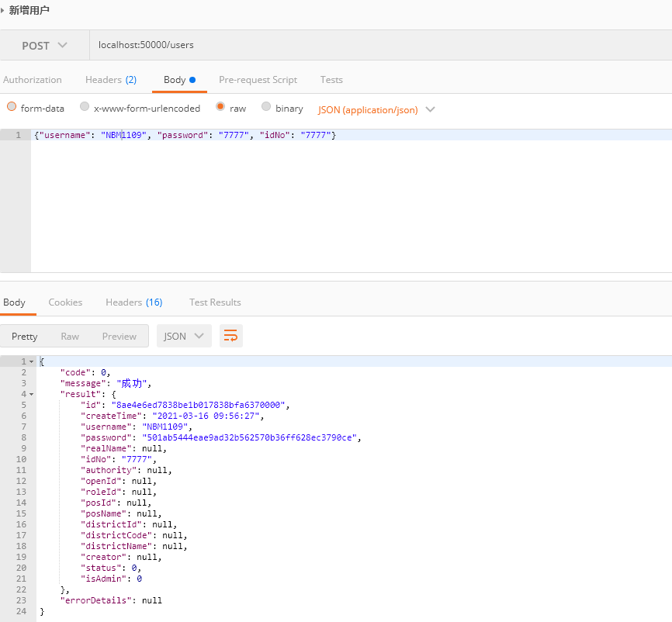View response Headers (16) tab

(134, 302)
